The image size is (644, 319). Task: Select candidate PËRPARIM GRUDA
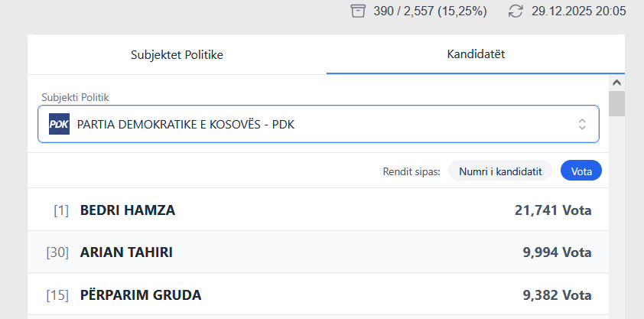point(141,295)
